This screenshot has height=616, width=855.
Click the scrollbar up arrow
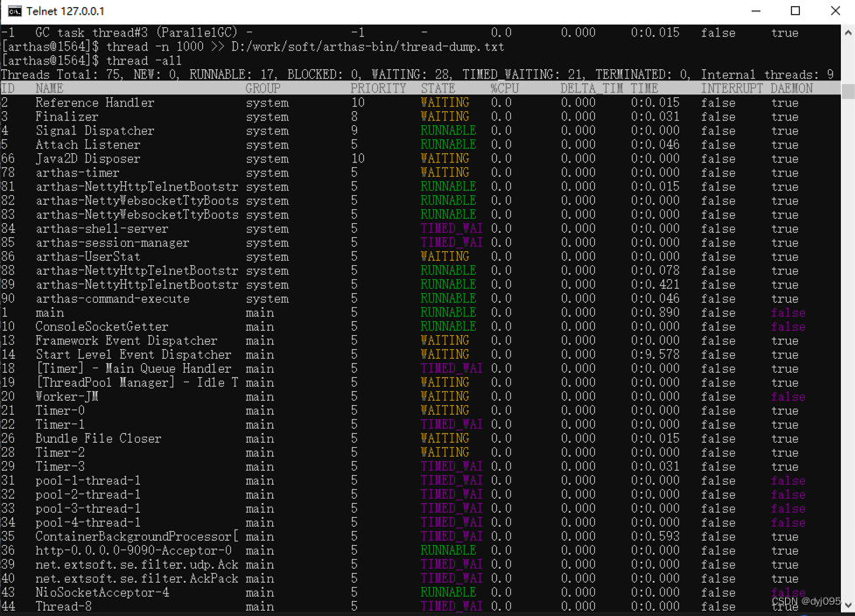click(848, 32)
